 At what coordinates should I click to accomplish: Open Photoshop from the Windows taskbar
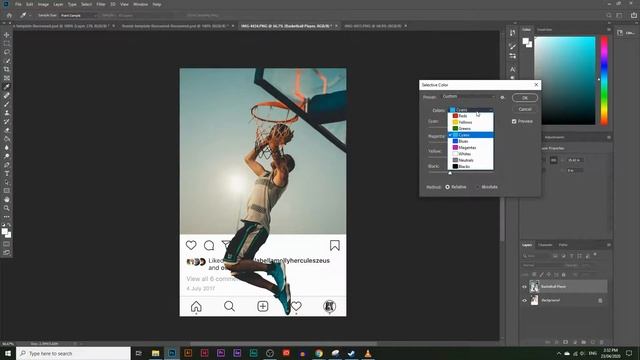172,353
